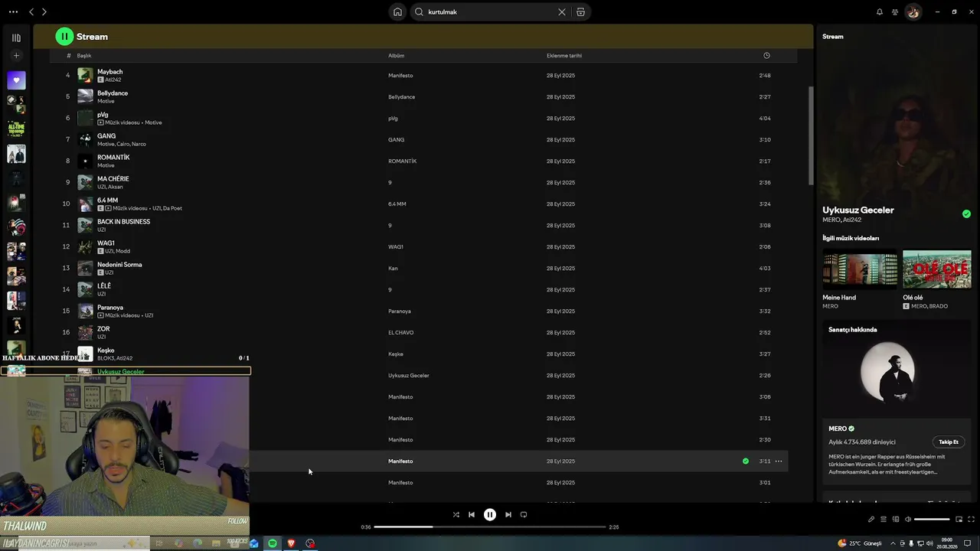Viewport: 980px width, 551px height.
Task: Follow MERO with the Takip Et button
Action: point(949,442)
